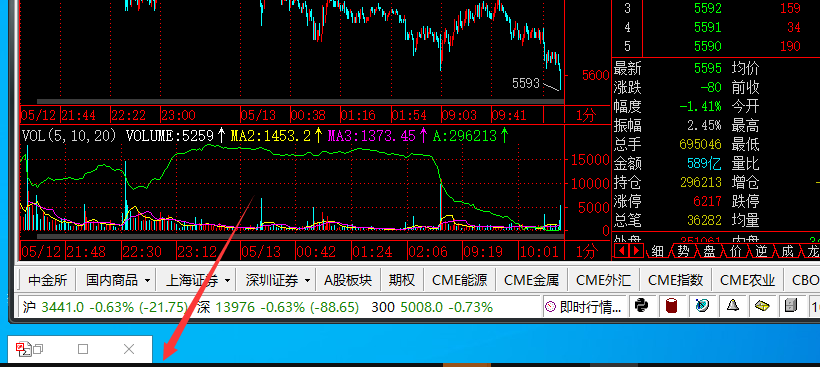
Task: Switch to the 势 tab
Action: point(683,251)
